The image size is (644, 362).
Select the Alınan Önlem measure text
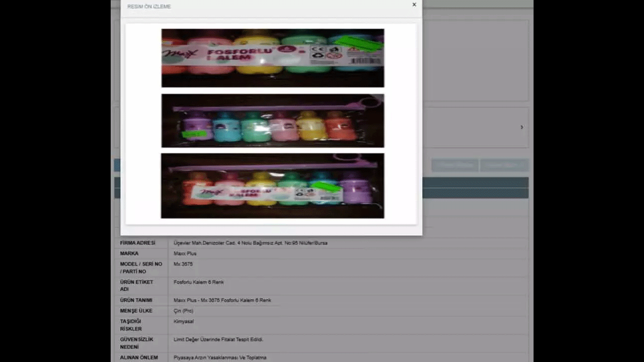tap(220, 357)
